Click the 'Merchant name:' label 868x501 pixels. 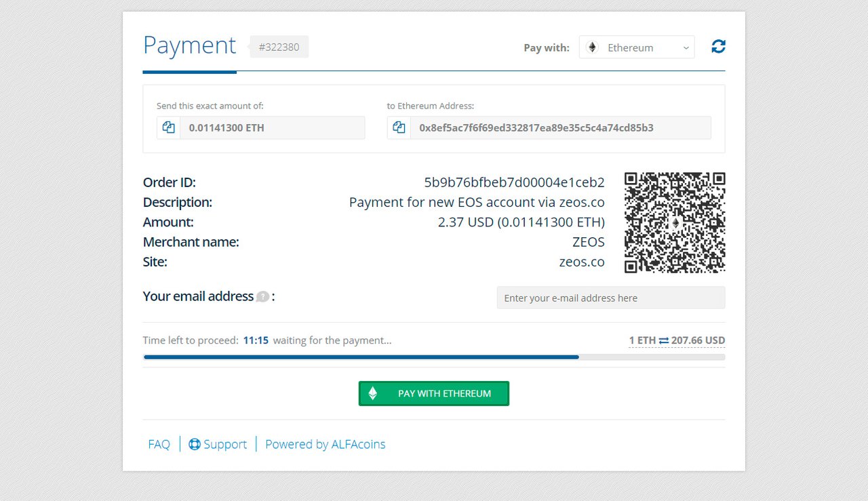(x=191, y=242)
